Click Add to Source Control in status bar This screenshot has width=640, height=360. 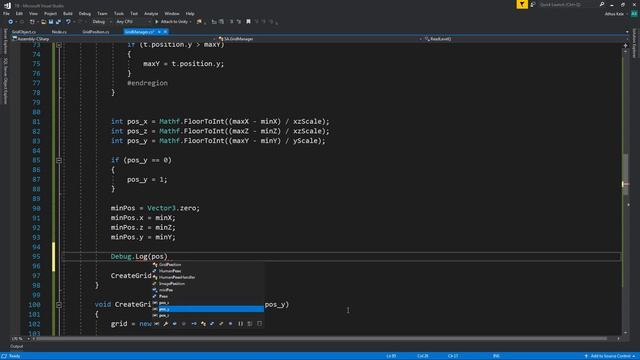[610, 356]
